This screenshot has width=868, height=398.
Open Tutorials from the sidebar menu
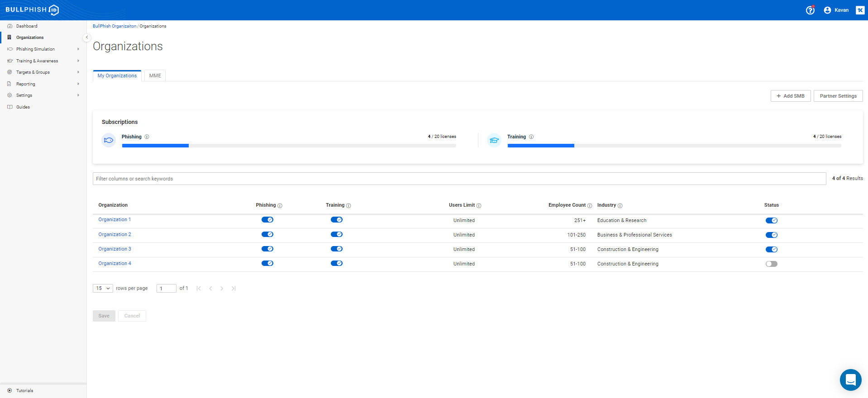click(25, 390)
